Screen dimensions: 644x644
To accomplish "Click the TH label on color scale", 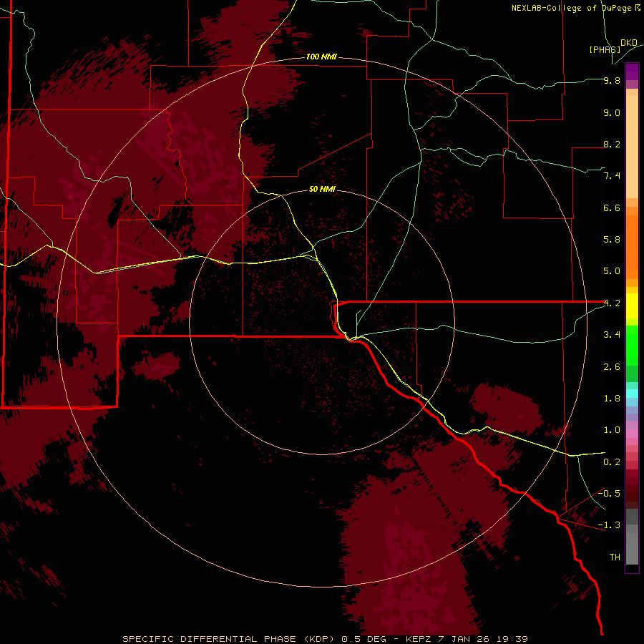I will pos(615,557).
